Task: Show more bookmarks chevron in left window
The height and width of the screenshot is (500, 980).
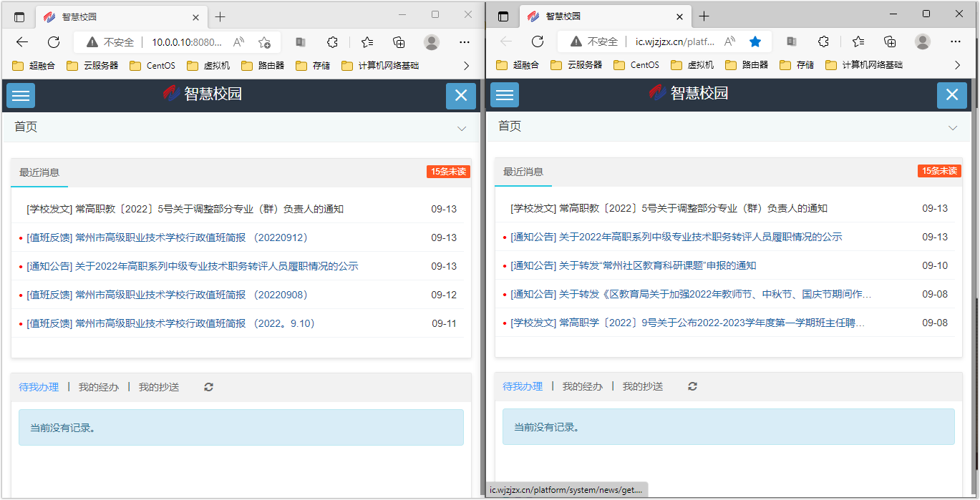Action: (x=467, y=66)
